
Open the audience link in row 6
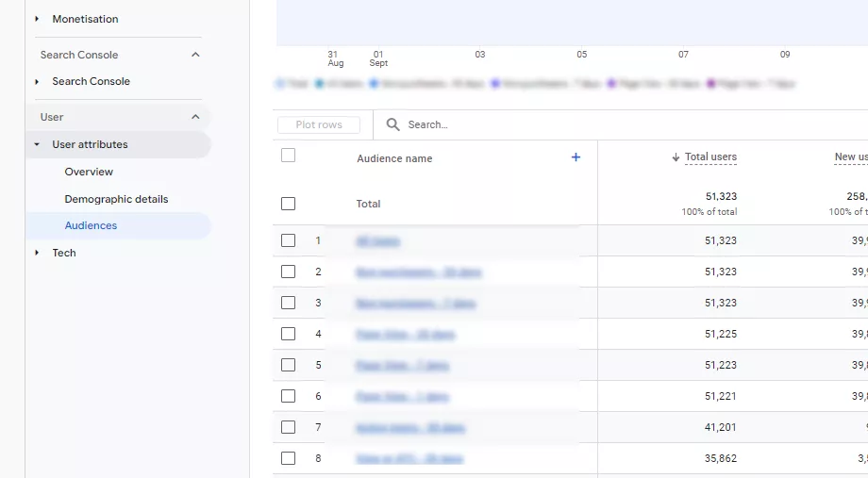[403, 397]
